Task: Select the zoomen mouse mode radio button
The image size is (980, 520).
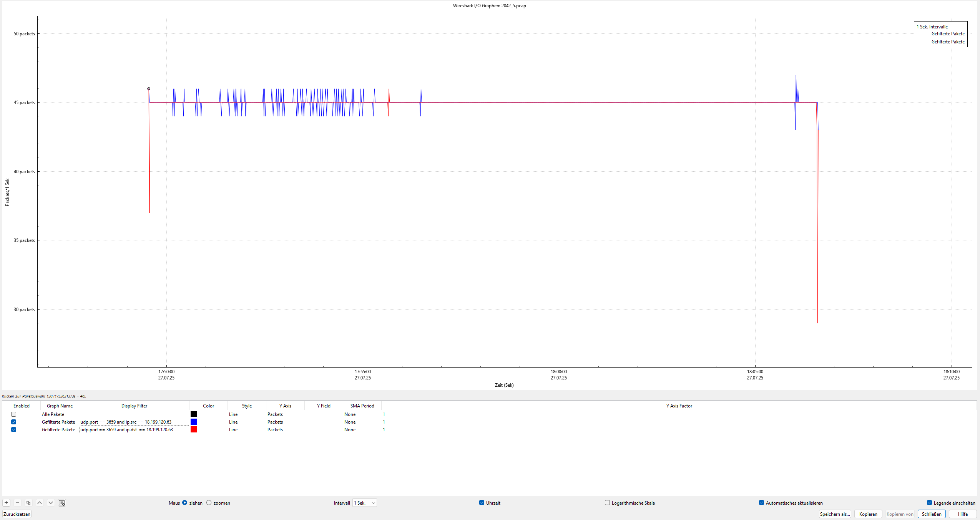Action: click(x=209, y=503)
